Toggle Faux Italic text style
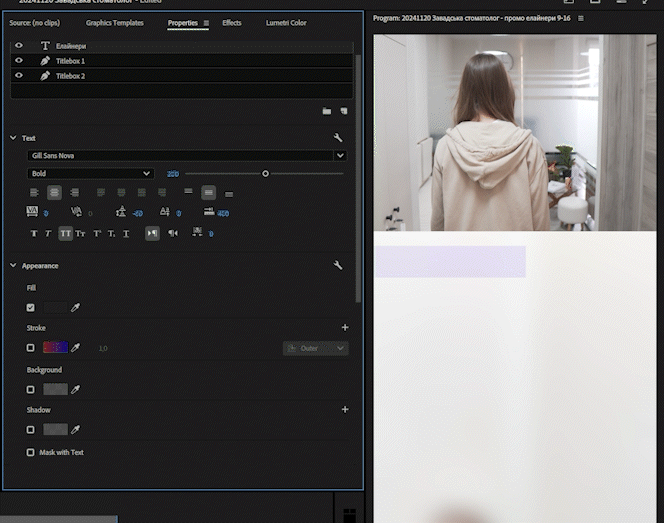This screenshot has height=523, width=664. click(x=48, y=233)
